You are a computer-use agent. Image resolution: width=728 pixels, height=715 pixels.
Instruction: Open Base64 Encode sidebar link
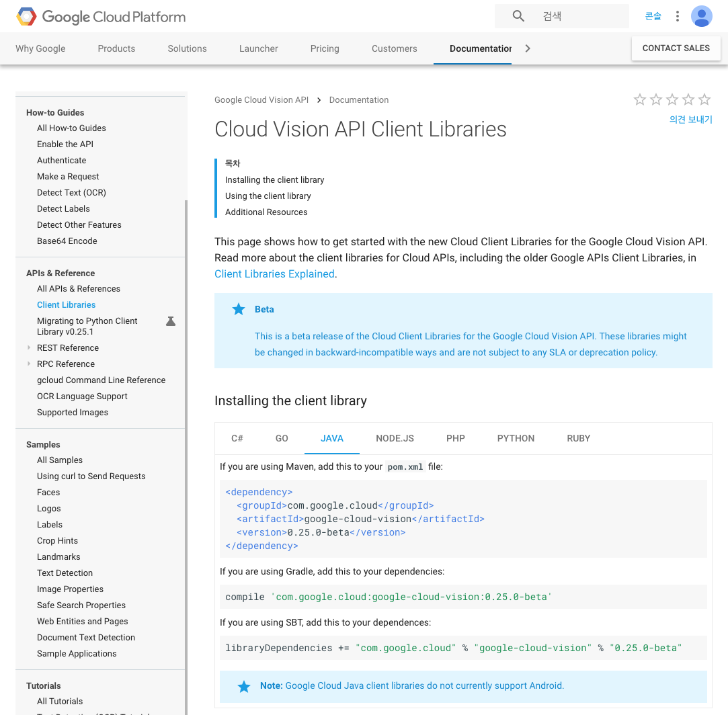[x=67, y=241]
